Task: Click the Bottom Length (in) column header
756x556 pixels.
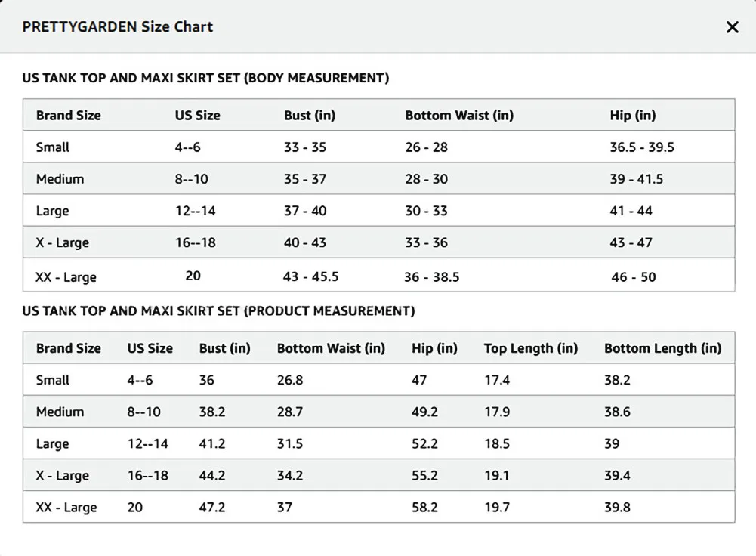Action: (663, 348)
